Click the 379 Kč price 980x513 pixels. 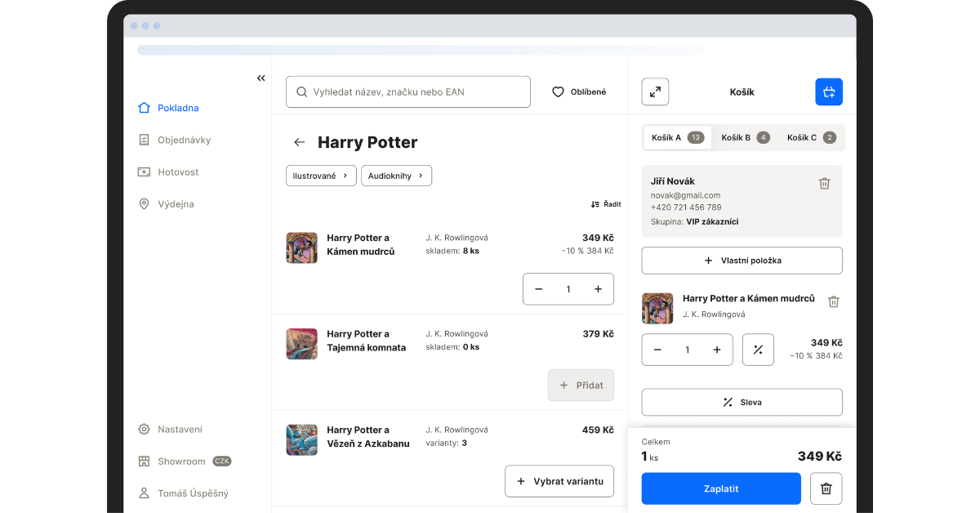(598, 333)
